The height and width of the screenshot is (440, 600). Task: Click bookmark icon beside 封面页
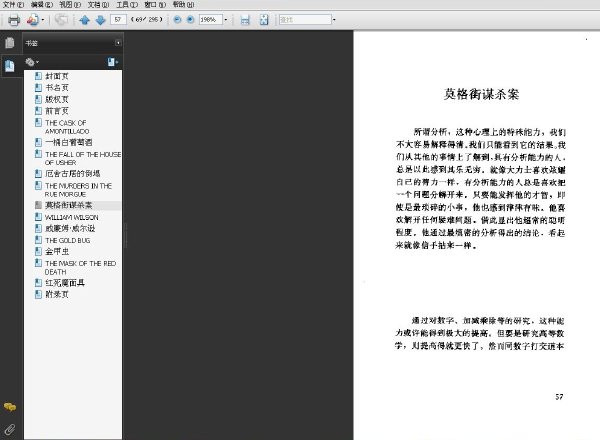[x=38, y=76]
